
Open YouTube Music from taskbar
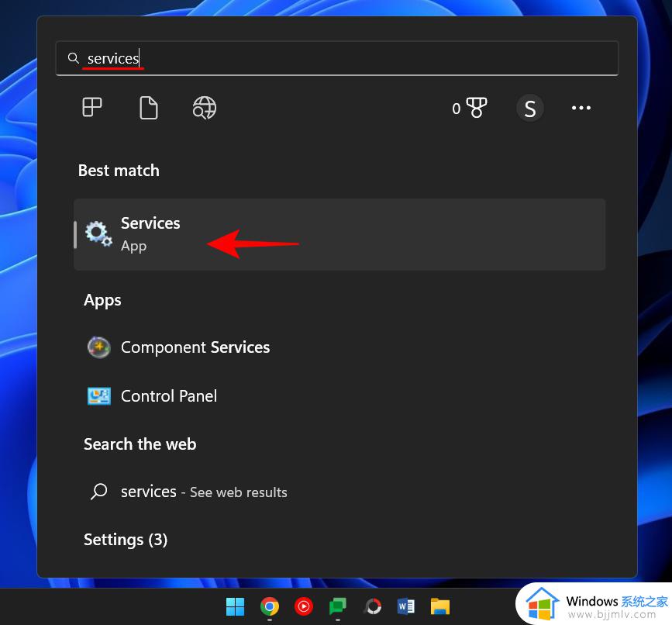tap(304, 606)
